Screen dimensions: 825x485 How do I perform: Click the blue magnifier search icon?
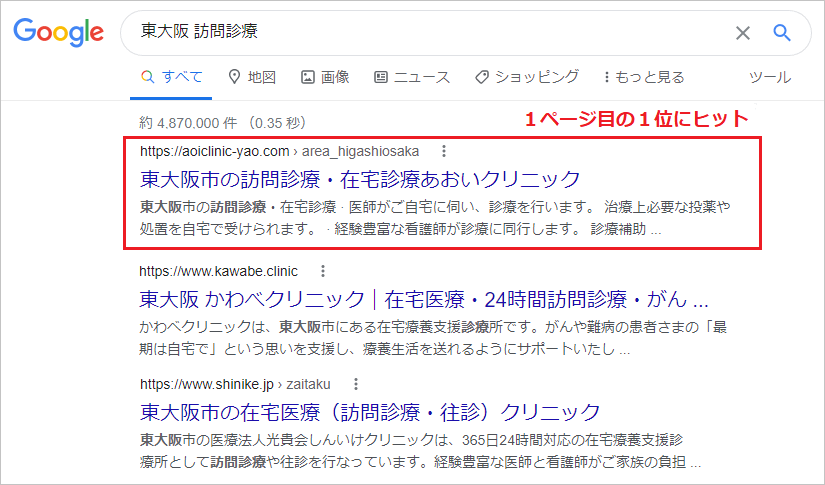[x=782, y=33]
